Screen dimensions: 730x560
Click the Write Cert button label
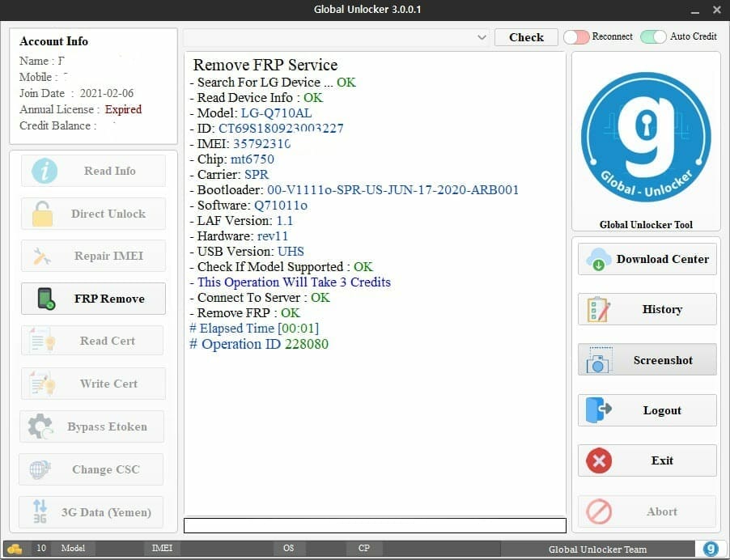[108, 384]
